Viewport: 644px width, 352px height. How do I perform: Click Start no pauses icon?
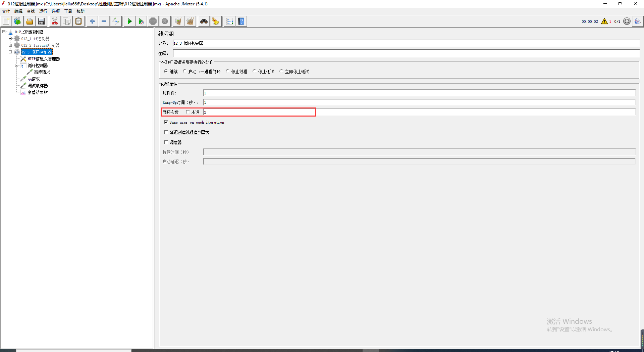[141, 21]
